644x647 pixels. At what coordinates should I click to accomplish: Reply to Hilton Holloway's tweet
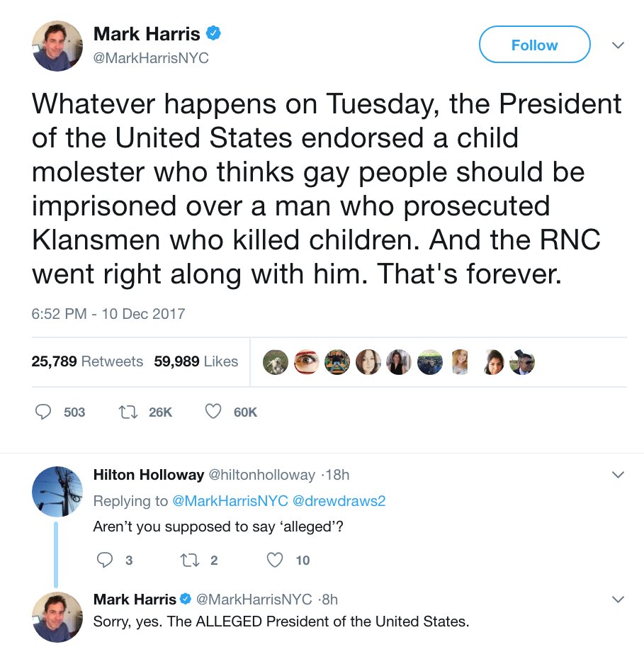[104, 560]
